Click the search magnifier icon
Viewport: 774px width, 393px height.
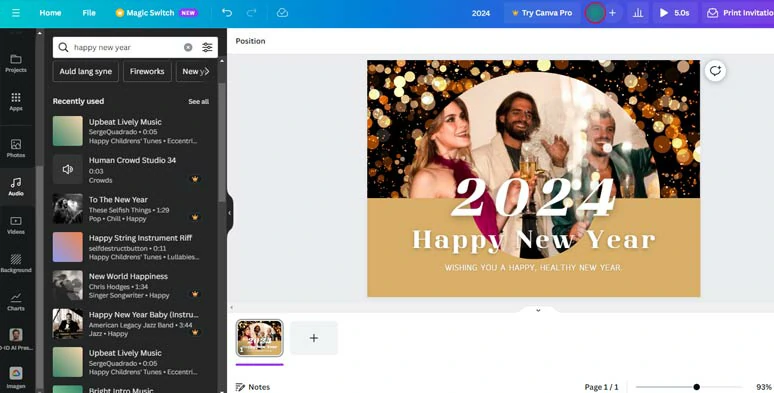click(63, 47)
